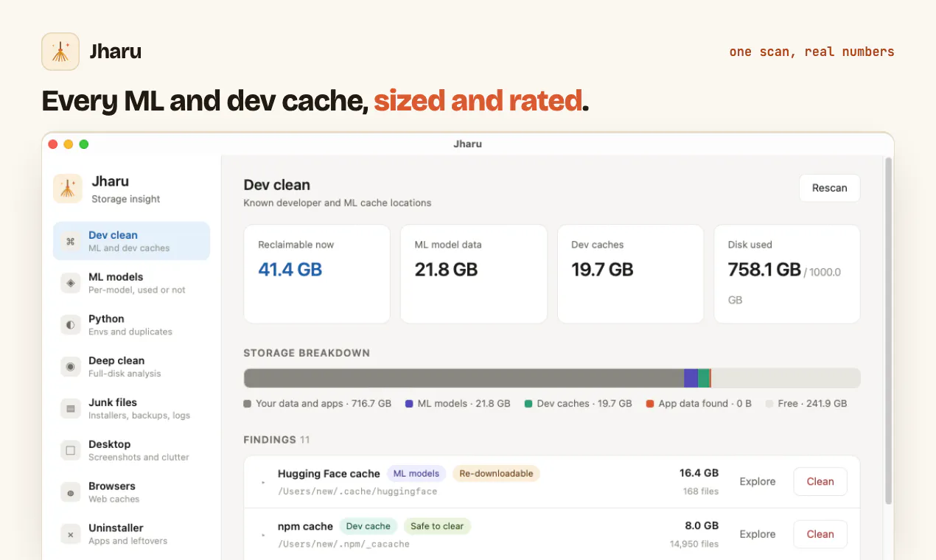
Task: Click the STORAGE BREAKDOWN heading
Action: 307,353
